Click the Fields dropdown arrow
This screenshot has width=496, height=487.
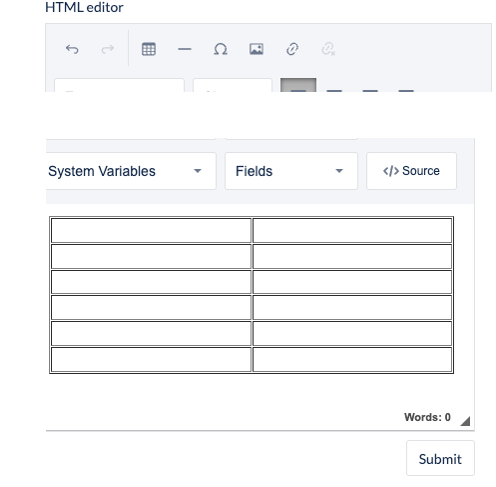339,171
